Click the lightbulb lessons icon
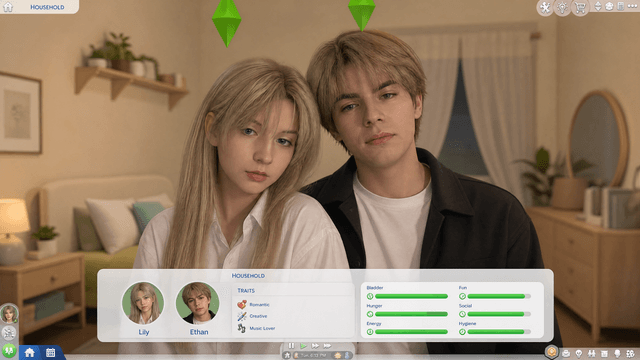Viewport: 640px width, 360px height. click(x=562, y=7)
